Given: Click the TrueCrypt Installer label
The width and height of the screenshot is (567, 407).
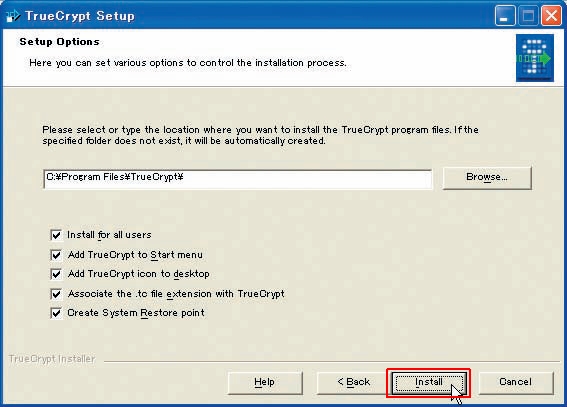Looking at the screenshot, I should pyautogui.click(x=52, y=359).
